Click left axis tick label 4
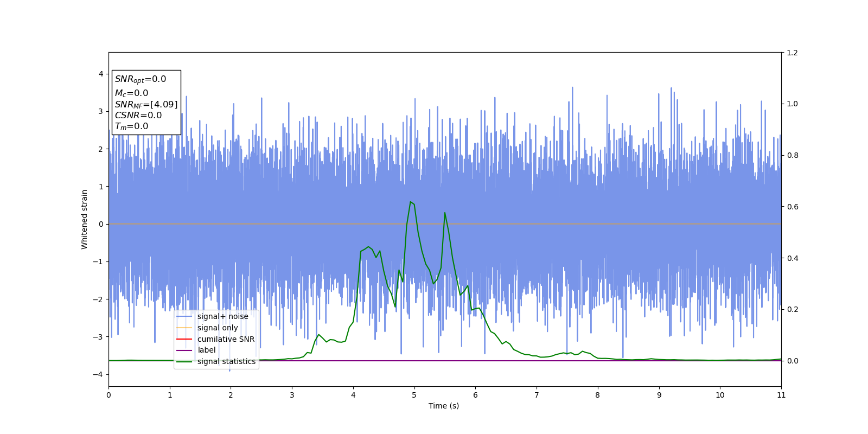Screen dimensions: 868x434 coord(101,74)
